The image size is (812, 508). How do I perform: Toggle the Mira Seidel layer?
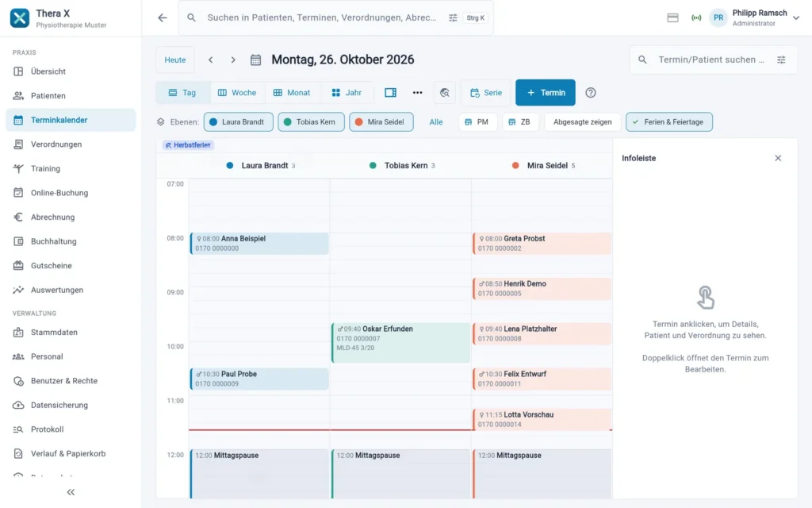(381, 121)
